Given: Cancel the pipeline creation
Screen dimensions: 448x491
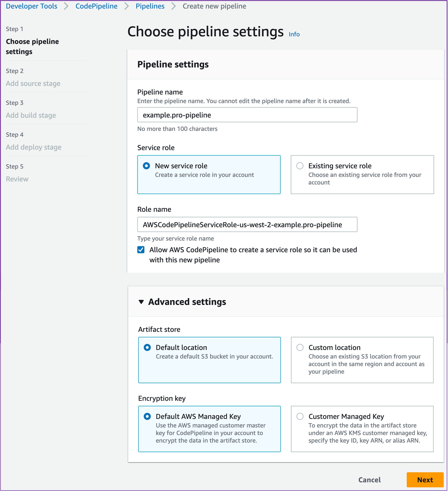Looking at the screenshot, I should [x=369, y=480].
